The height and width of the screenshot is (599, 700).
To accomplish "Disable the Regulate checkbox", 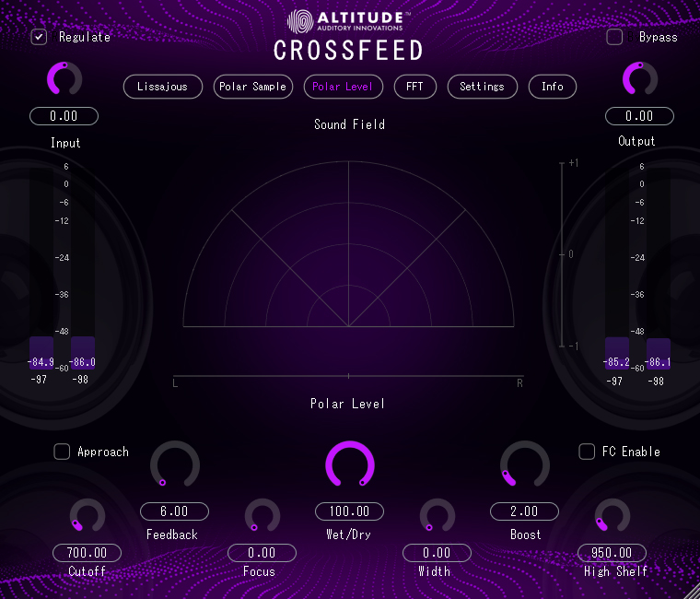I will tap(40, 37).
